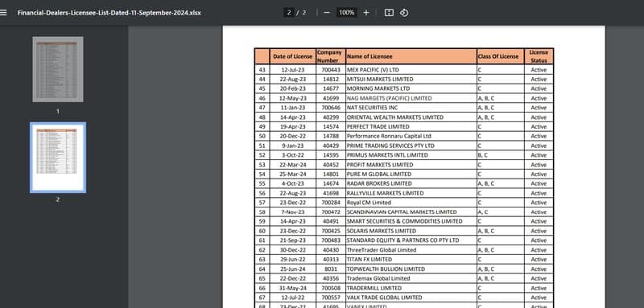Click the Company Number column header

[x=331, y=56]
